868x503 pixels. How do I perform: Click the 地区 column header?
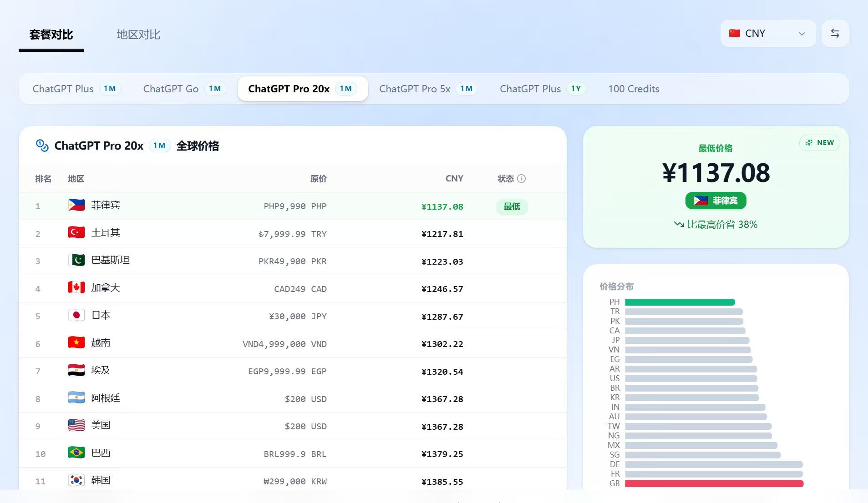point(76,179)
